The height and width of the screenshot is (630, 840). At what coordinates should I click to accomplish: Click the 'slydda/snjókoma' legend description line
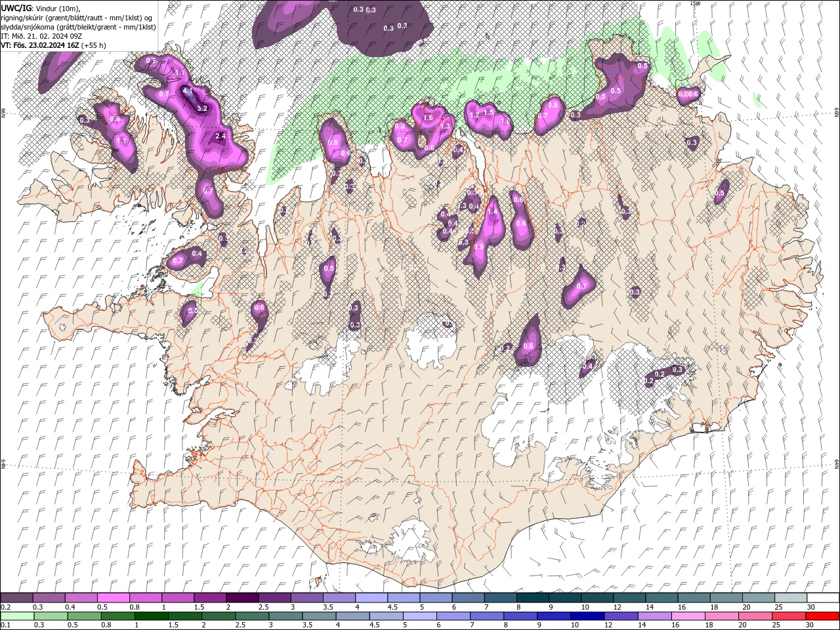click(79, 27)
